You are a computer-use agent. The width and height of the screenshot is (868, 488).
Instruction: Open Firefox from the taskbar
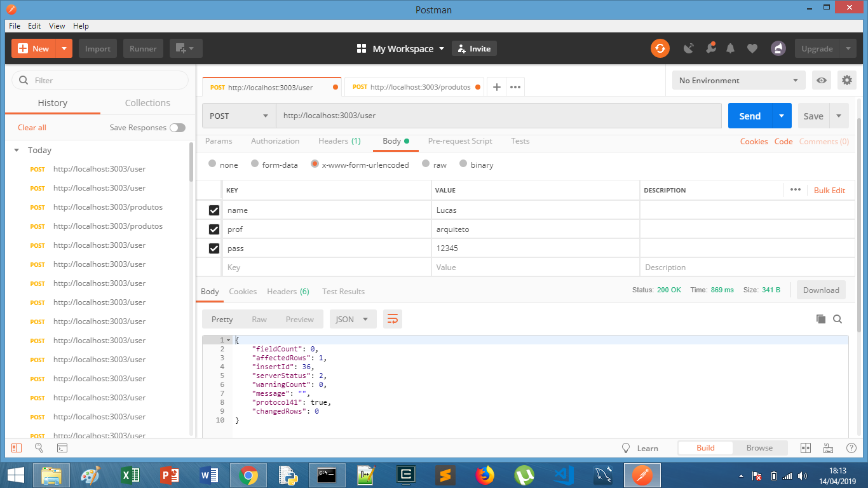tap(485, 475)
